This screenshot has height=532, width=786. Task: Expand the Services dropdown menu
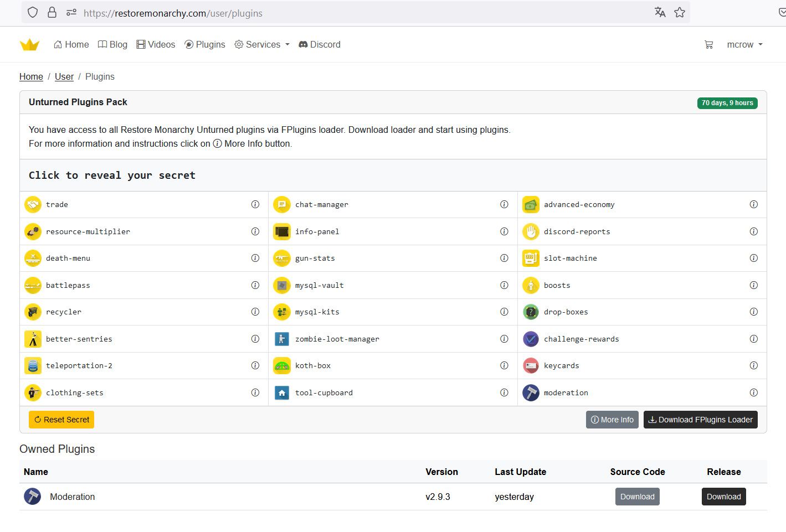point(261,44)
